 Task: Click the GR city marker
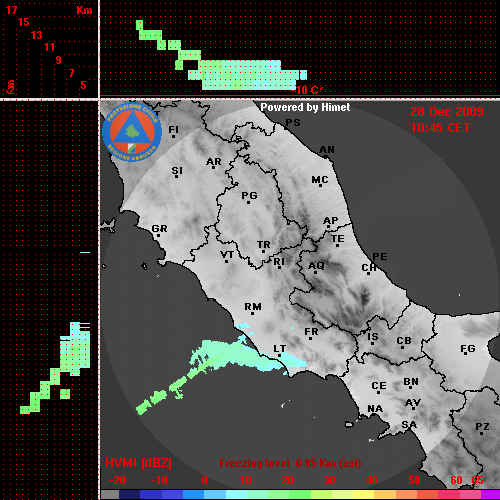click(x=158, y=236)
